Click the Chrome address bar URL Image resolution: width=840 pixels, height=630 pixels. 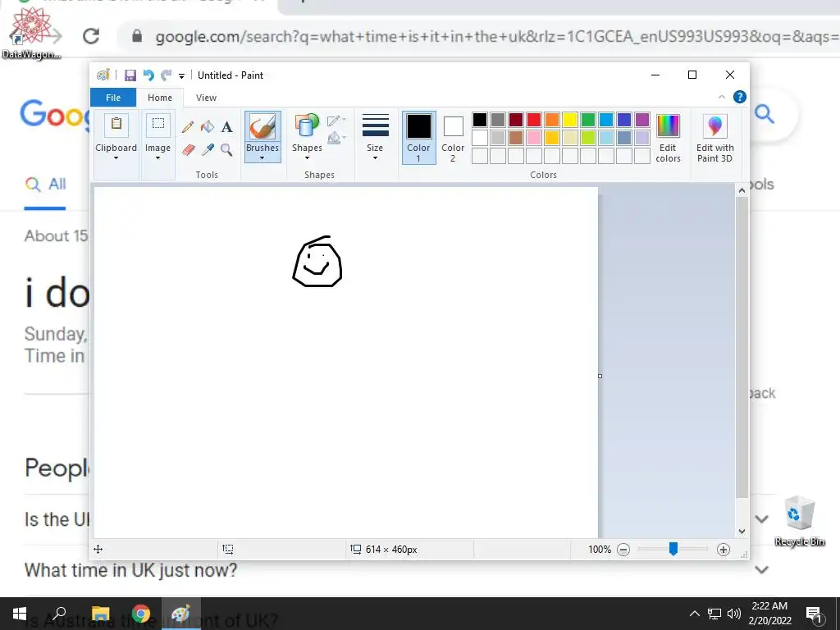coord(495,36)
